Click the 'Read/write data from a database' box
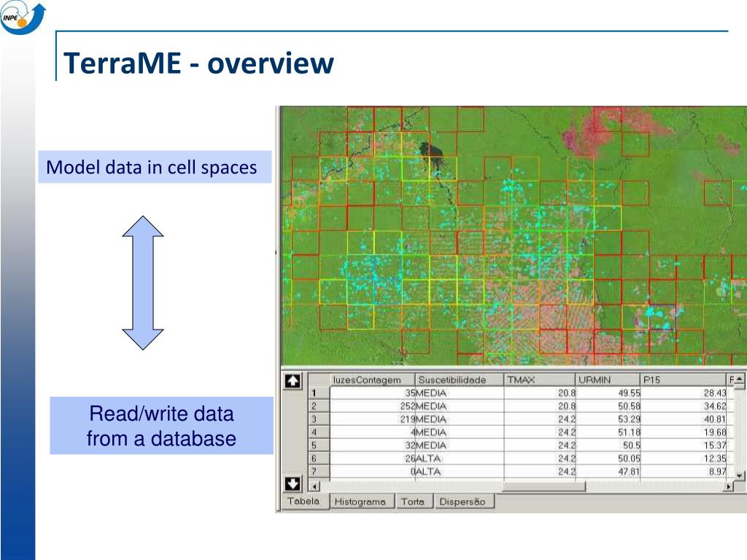This screenshot has height=560, width=747. [x=161, y=425]
